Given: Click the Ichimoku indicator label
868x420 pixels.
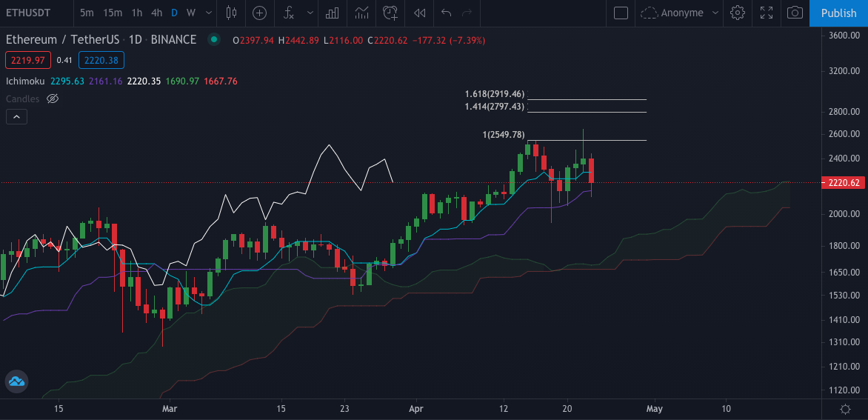Looking at the screenshot, I should coord(25,81).
